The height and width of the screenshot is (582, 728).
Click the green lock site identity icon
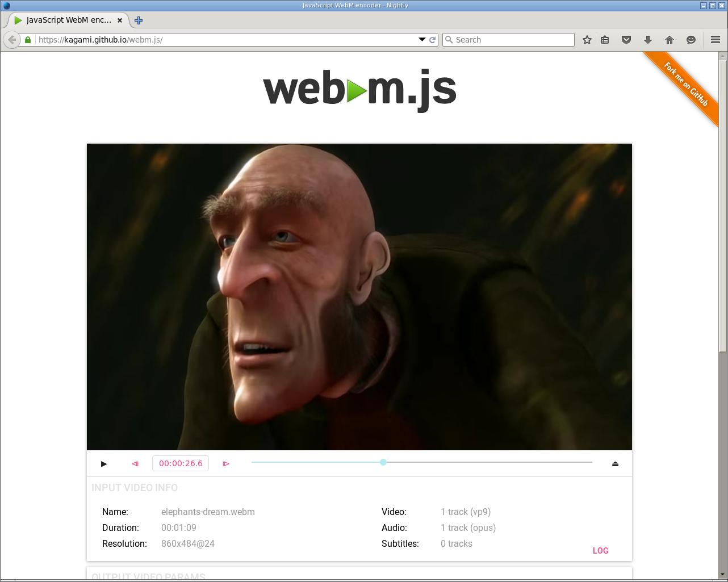[x=28, y=40]
